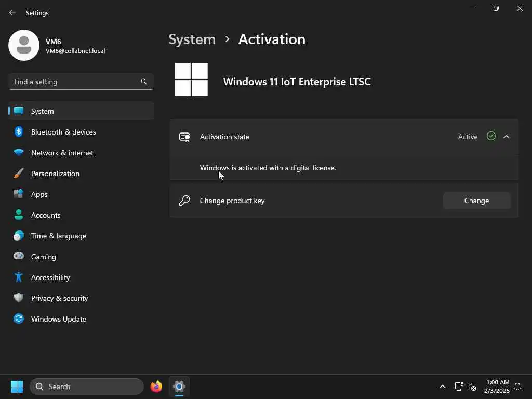Click the muted volume tray icon

click(472, 387)
